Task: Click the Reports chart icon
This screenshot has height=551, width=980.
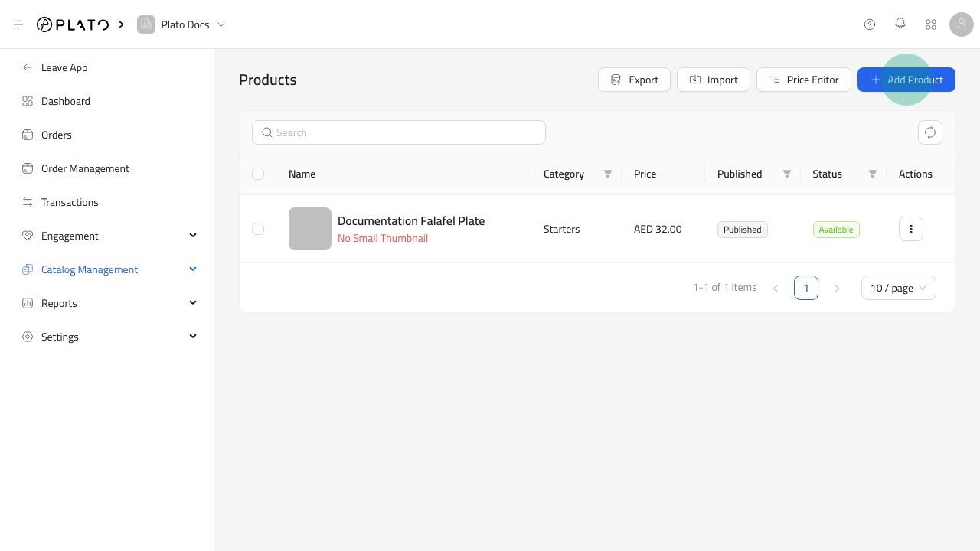Action: (28, 303)
